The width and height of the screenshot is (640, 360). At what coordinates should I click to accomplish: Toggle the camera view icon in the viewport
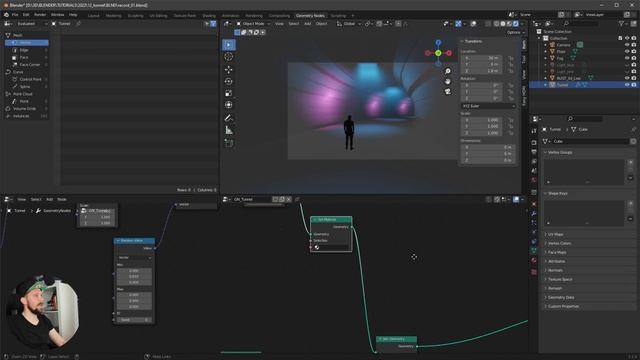[448, 91]
